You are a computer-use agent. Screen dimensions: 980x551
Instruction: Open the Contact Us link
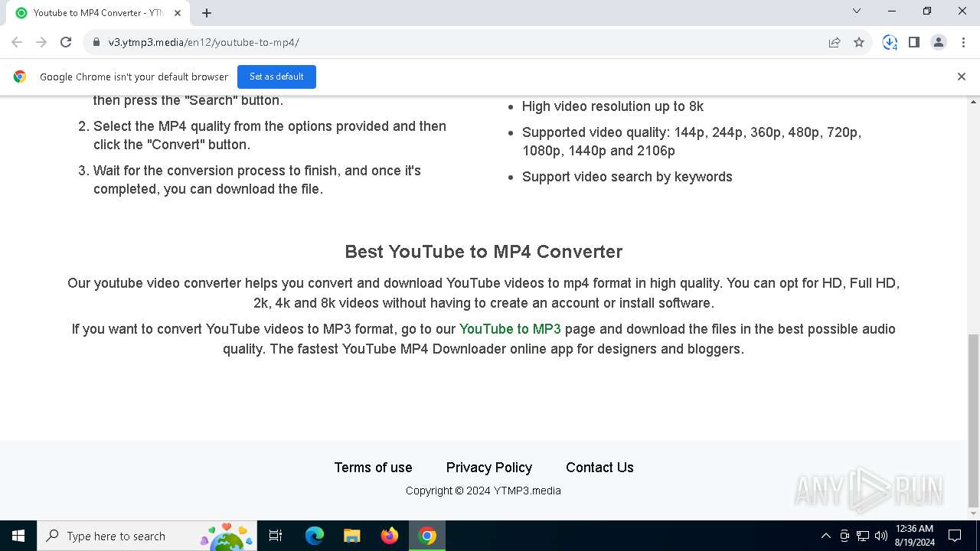click(599, 468)
